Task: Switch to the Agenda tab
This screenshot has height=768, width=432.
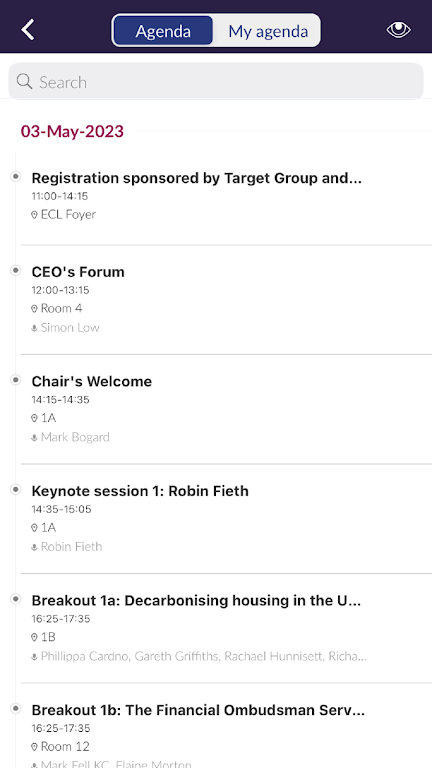Action: (163, 31)
